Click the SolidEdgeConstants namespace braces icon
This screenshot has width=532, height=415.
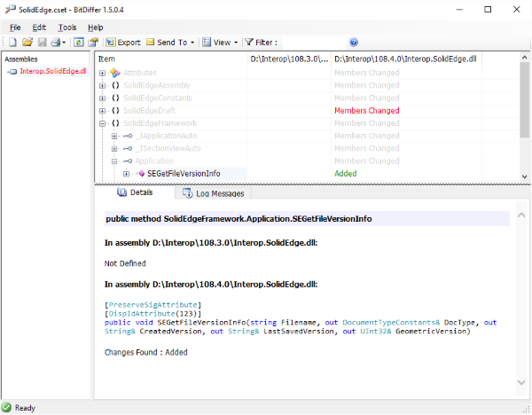coord(115,98)
